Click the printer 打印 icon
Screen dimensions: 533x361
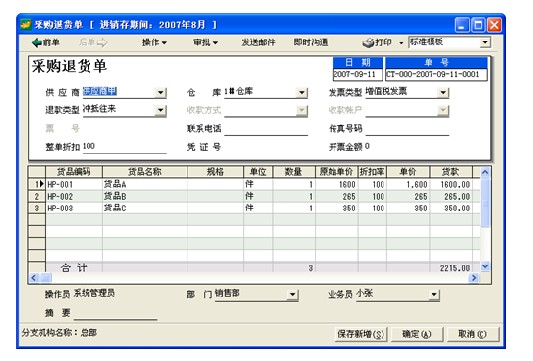(x=368, y=43)
